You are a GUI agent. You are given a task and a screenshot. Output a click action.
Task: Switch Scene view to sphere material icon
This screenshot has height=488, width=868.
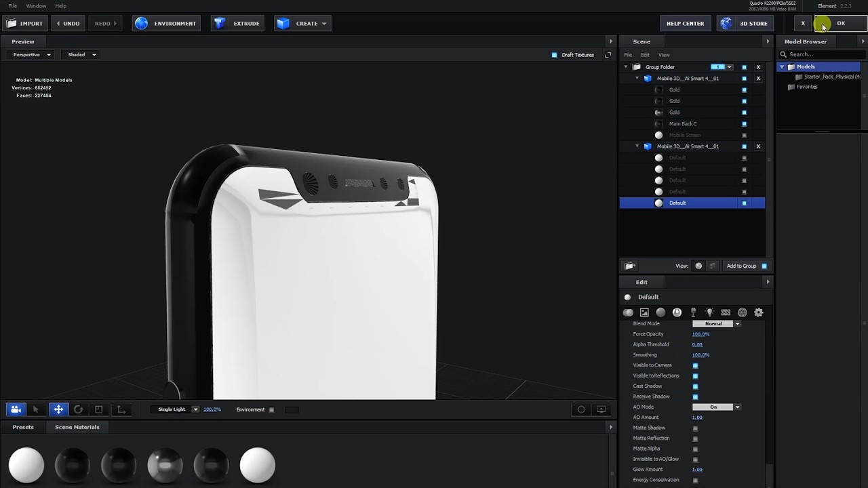click(698, 266)
